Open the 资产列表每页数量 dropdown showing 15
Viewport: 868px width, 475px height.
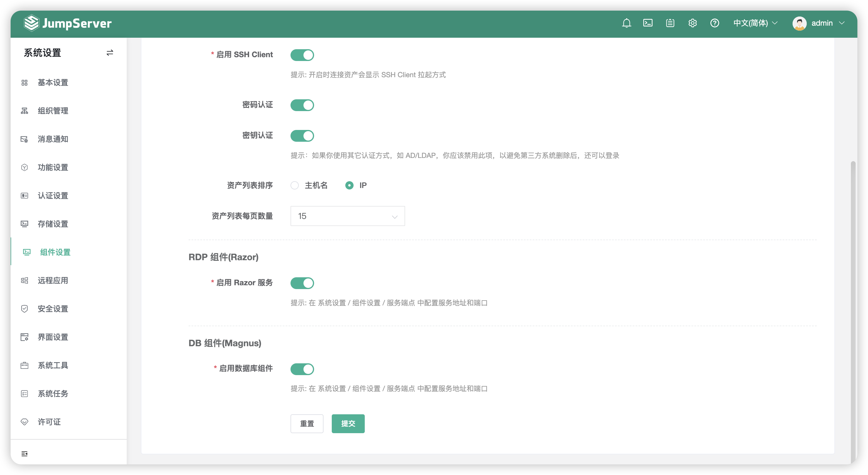pyautogui.click(x=347, y=216)
